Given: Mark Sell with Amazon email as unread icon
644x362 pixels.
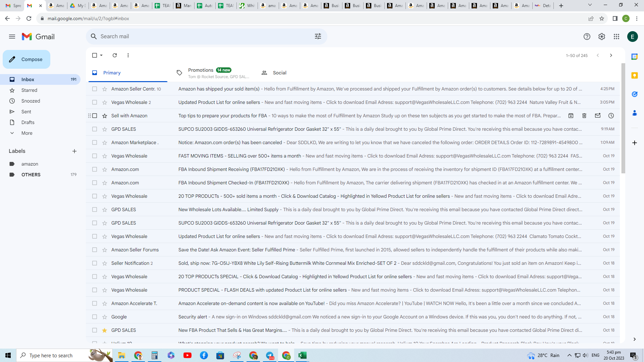Looking at the screenshot, I should [x=598, y=116].
